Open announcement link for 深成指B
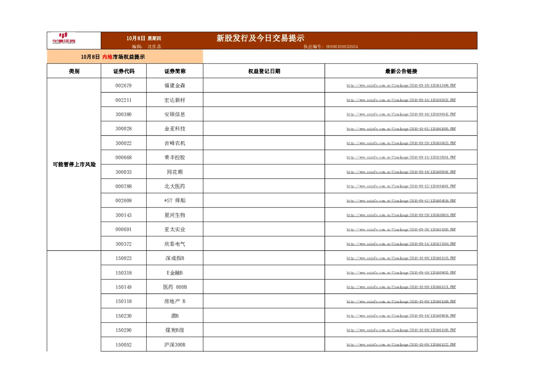Screen dimensions: 555x392 click(x=401, y=258)
